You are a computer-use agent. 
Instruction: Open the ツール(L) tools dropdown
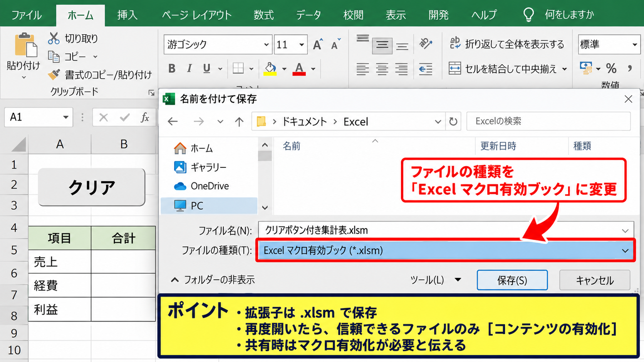tap(435, 280)
